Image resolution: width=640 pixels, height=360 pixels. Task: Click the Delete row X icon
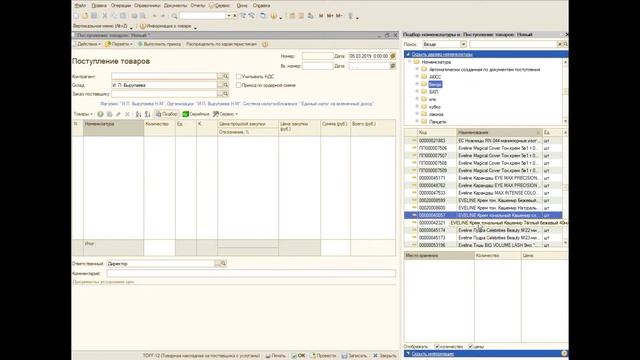[127, 114]
